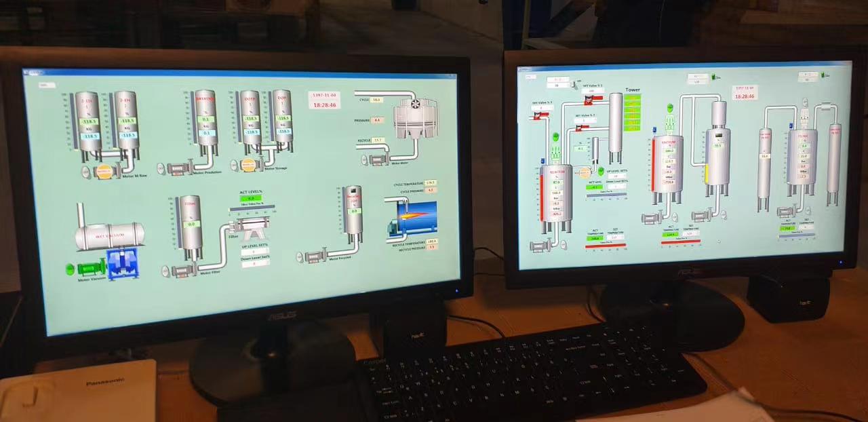Click the pump below the first Reactor vessel
868x422 pixels.
click(540, 246)
